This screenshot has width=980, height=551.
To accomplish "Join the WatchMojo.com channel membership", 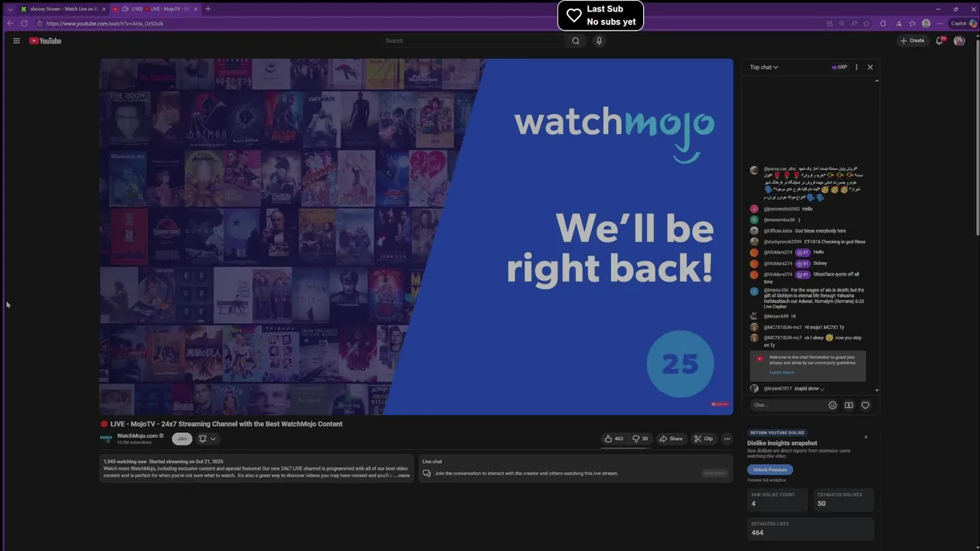I will [x=182, y=439].
